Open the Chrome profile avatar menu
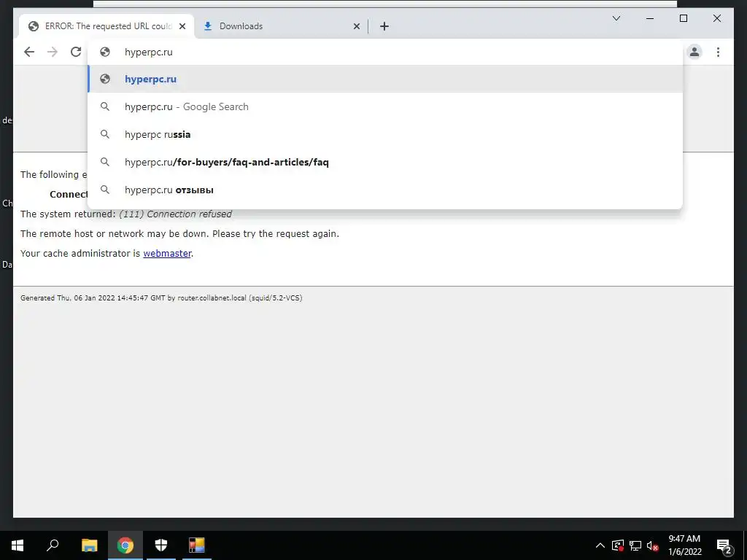The height and width of the screenshot is (560, 747). (x=694, y=52)
